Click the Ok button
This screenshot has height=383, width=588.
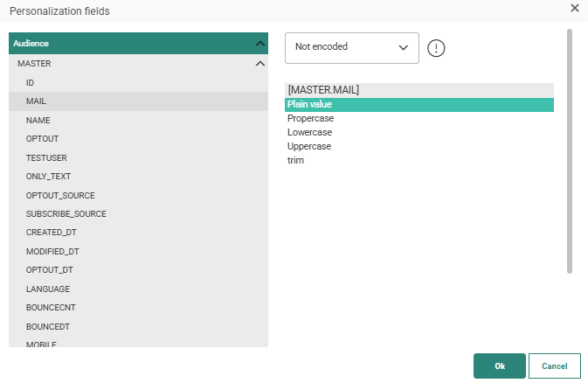(499, 366)
